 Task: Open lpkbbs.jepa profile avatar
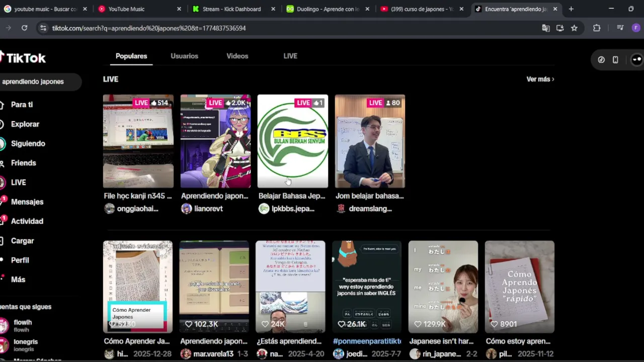pos(264,209)
